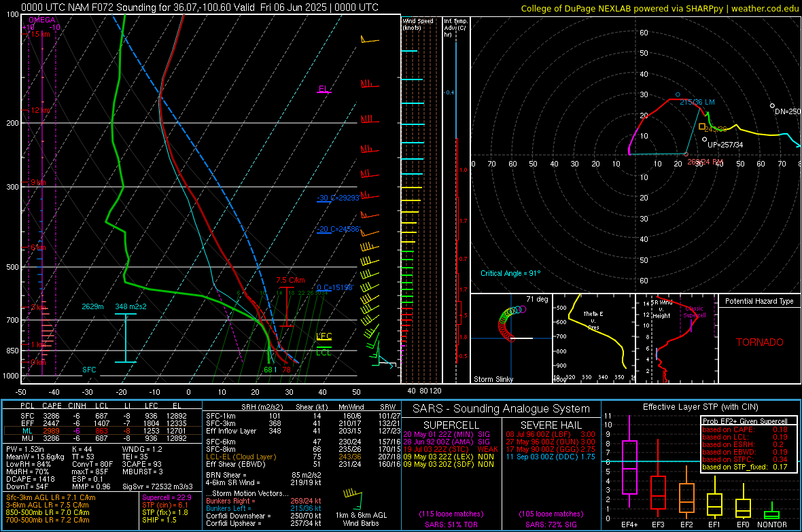Click the SARS: 51% TOR result
Screen dimensions: 802x532
[x=451, y=525]
